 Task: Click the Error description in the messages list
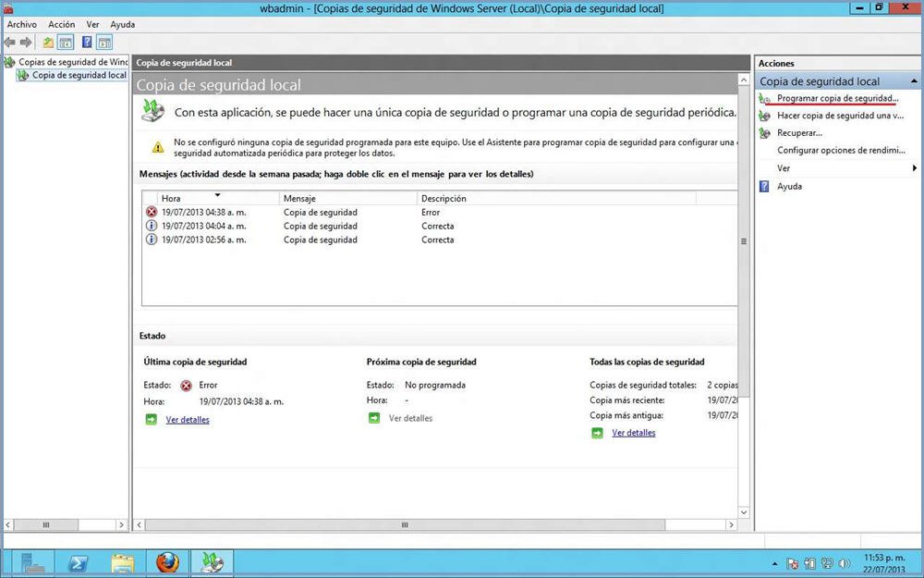(x=431, y=212)
